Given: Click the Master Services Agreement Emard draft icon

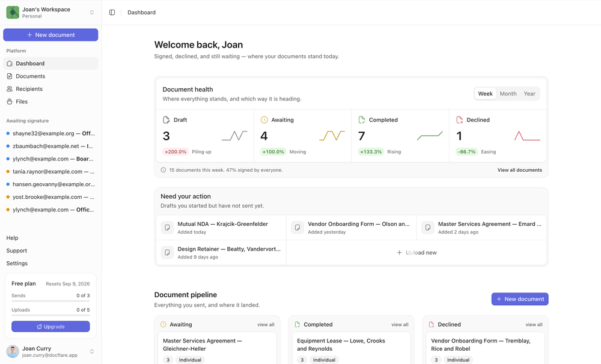Looking at the screenshot, I should point(428,228).
